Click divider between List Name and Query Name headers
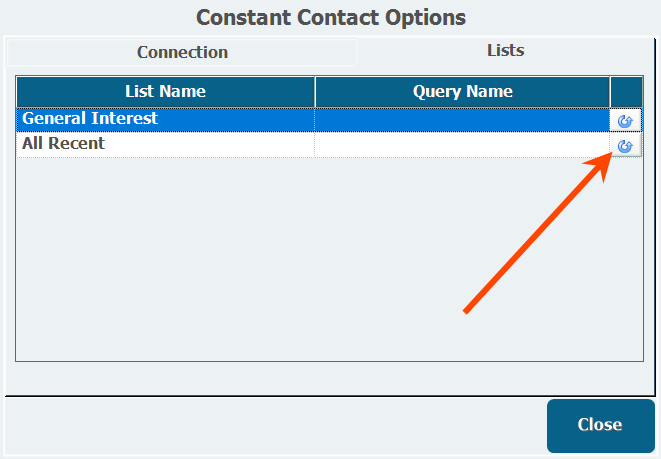Image resolution: width=661 pixels, height=459 pixels. click(x=315, y=92)
